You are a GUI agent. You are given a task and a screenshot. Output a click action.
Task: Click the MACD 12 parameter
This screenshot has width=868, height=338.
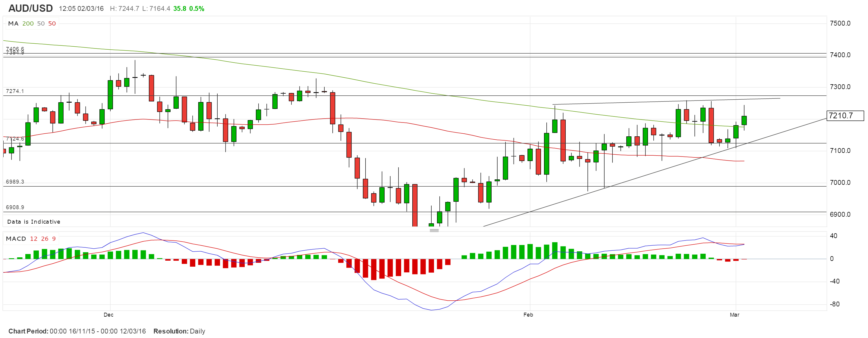[x=34, y=239]
